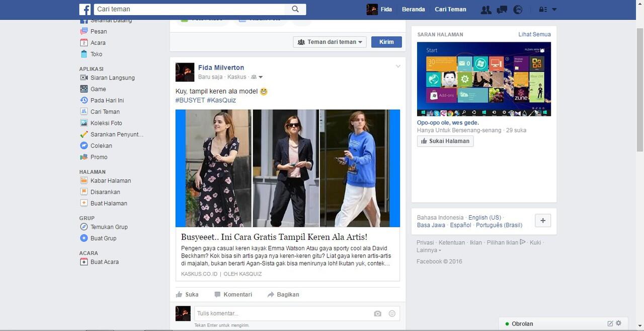Open Cari Teman in the sidebar
This screenshot has height=331, width=644.
(105, 112)
